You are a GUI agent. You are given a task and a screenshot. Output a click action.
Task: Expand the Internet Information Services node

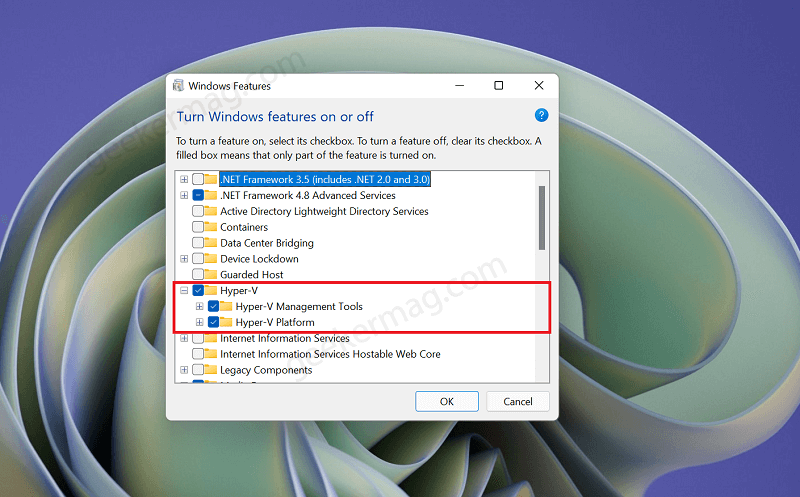[x=184, y=338]
